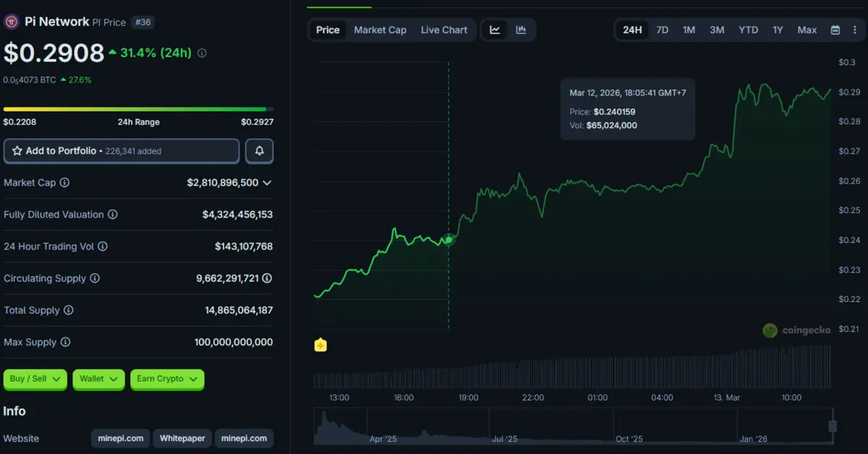Click Market Cap info icon

64,183
